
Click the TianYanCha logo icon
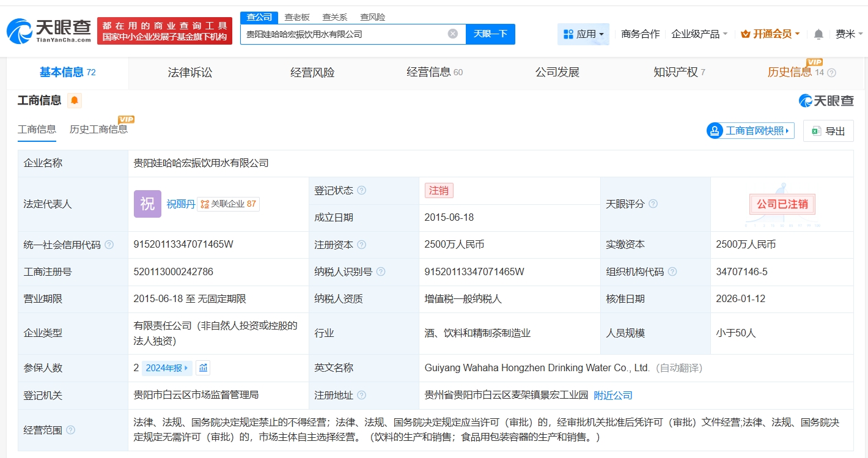point(20,31)
